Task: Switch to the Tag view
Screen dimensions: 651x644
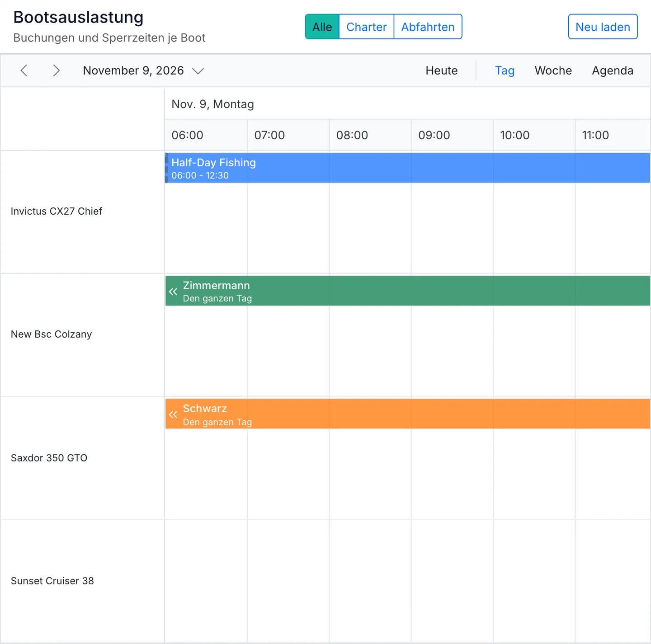Action: pyautogui.click(x=505, y=71)
